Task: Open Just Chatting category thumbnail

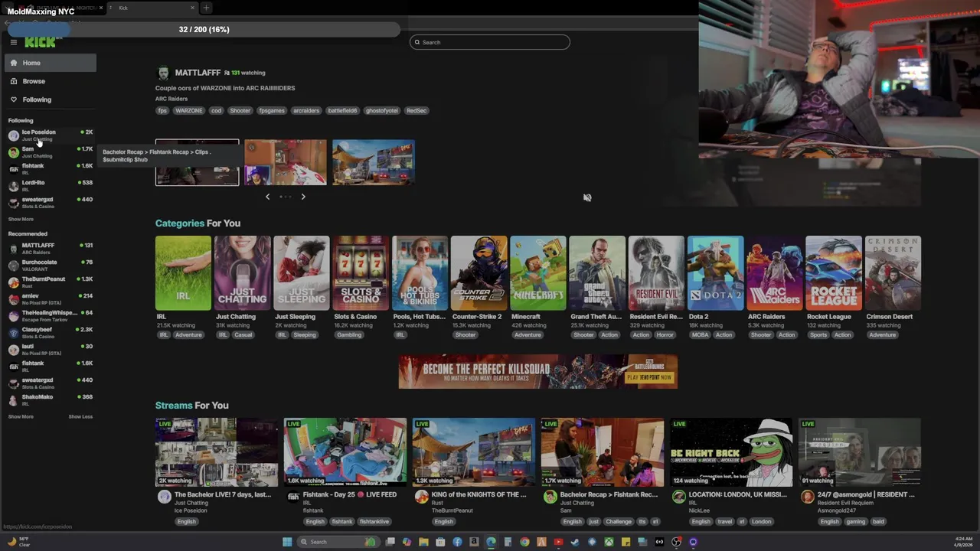Action: click(x=242, y=273)
